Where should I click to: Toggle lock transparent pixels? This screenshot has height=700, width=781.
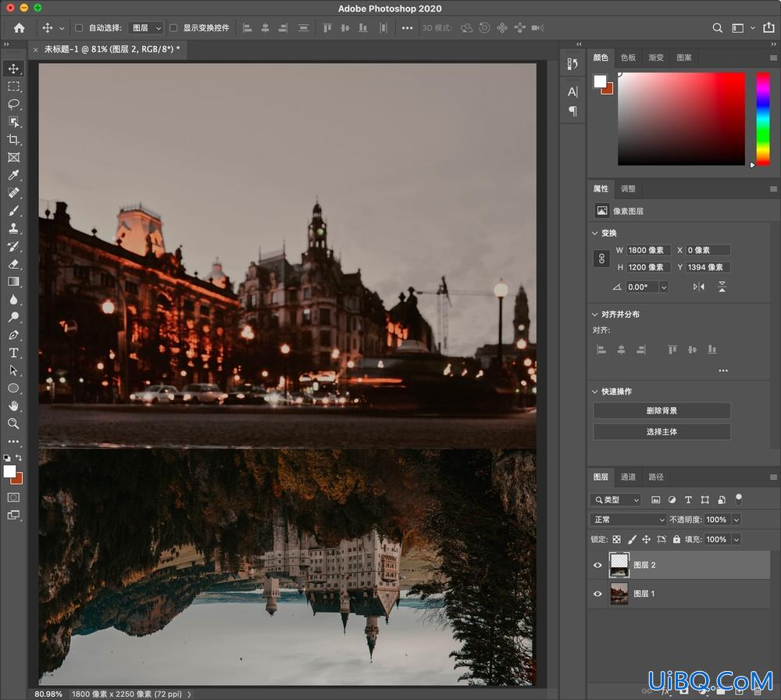click(x=617, y=540)
